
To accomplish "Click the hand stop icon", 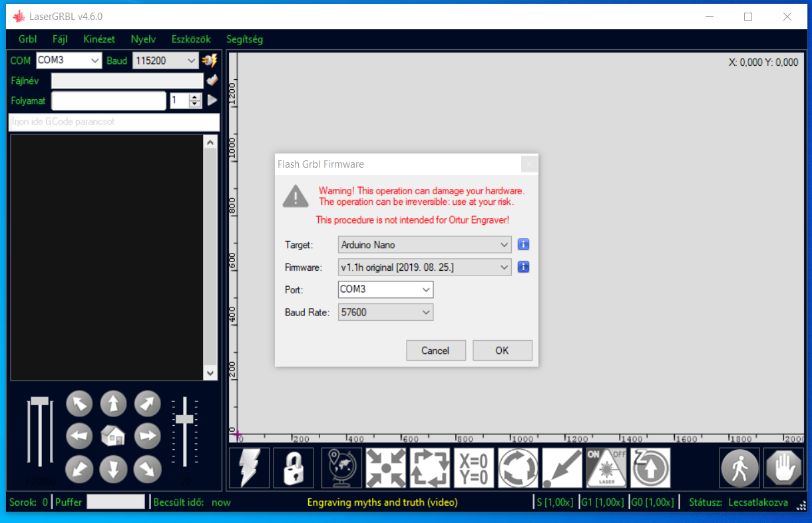I will pos(783,468).
